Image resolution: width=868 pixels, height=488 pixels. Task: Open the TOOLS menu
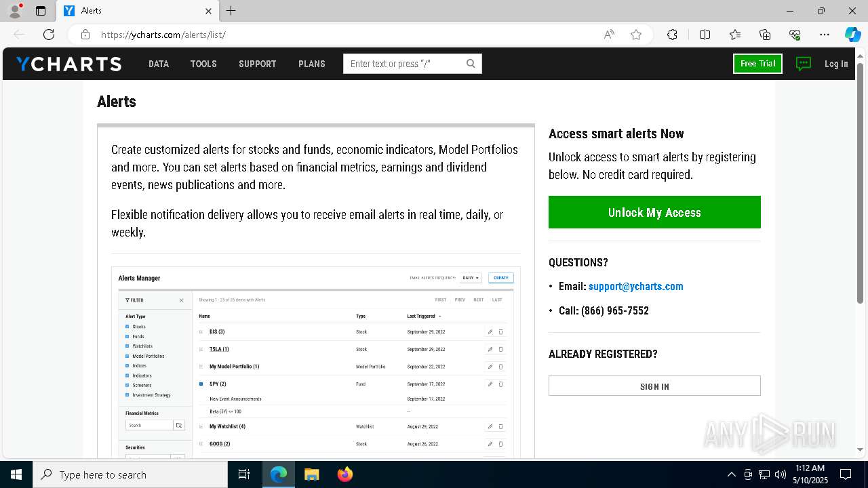pyautogui.click(x=203, y=64)
